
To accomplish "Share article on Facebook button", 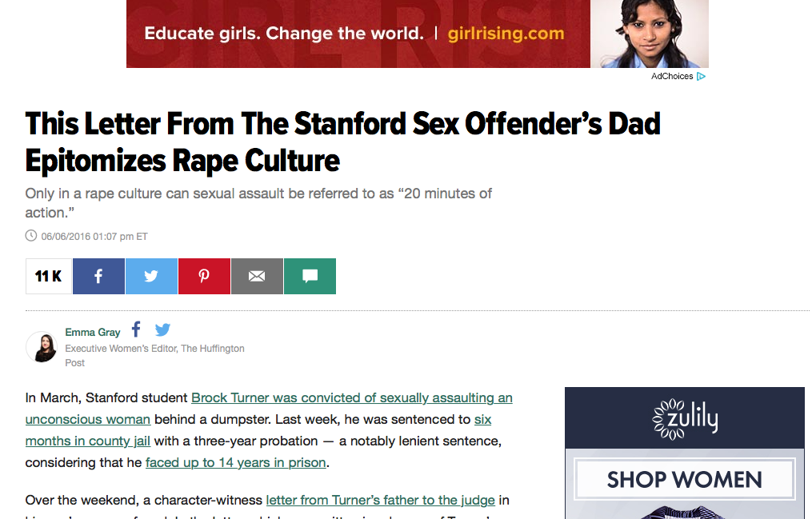I will 98,277.
